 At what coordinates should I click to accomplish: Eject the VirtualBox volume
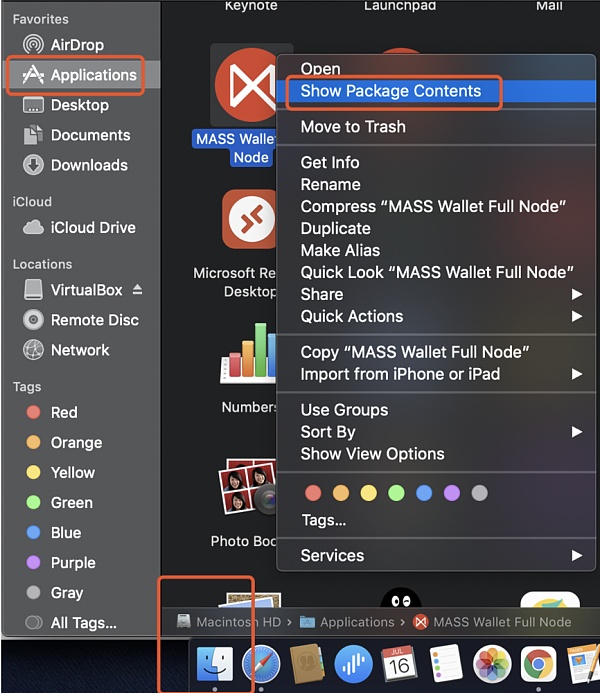click(x=137, y=290)
